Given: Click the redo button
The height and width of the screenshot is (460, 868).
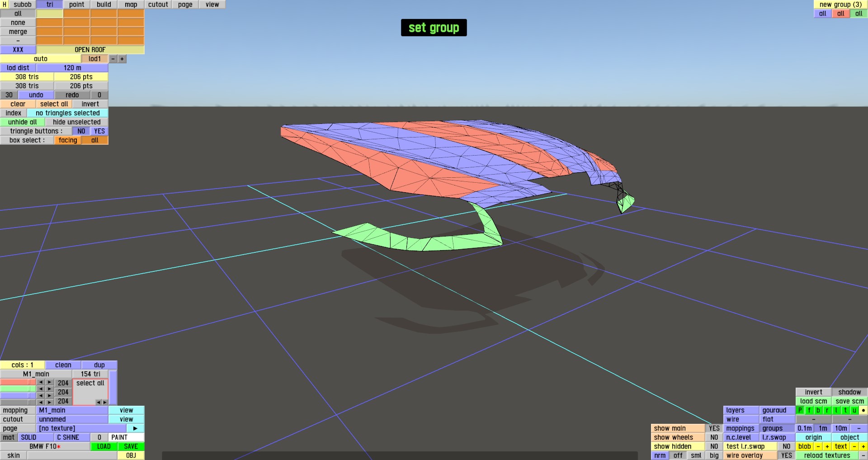Looking at the screenshot, I should click(x=72, y=95).
